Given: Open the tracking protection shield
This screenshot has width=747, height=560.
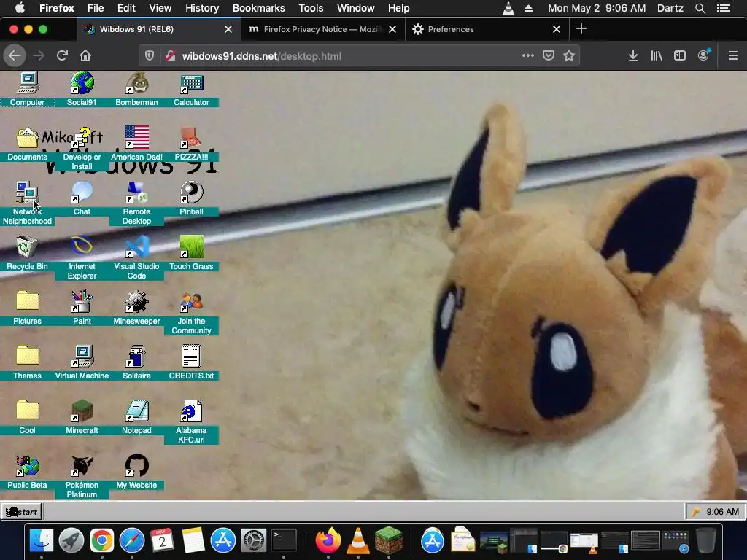Looking at the screenshot, I should click(x=150, y=55).
